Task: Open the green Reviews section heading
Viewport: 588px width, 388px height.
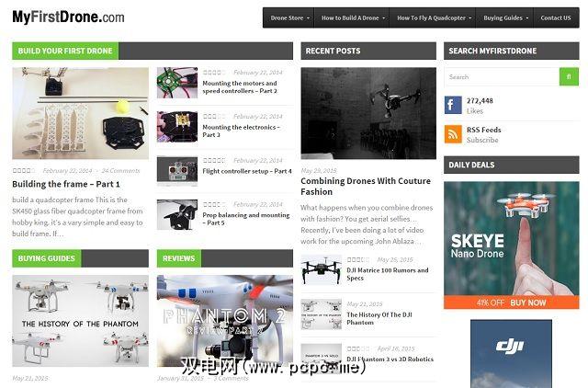Action: pyautogui.click(x=179, y=258)
